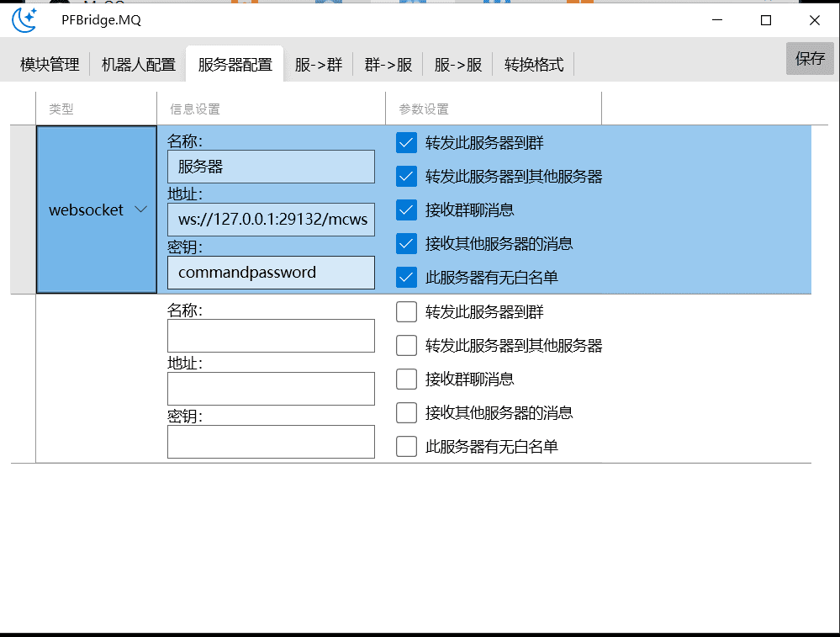Toggle 此服务器有无白名单 in the websocket row

point(407,277)
